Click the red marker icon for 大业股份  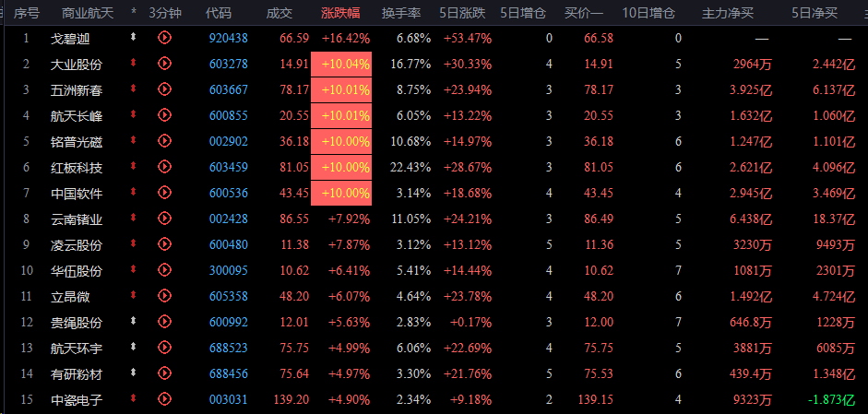point(133,63)
